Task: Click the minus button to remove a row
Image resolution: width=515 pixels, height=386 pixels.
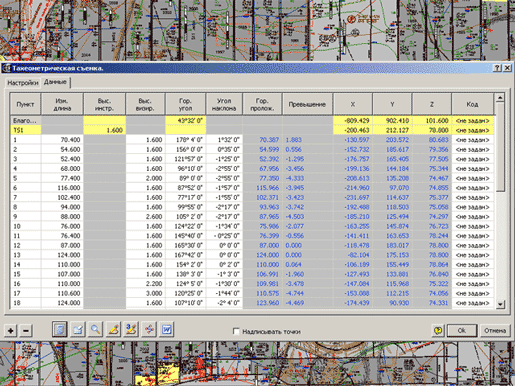Action: click(26, 331)
